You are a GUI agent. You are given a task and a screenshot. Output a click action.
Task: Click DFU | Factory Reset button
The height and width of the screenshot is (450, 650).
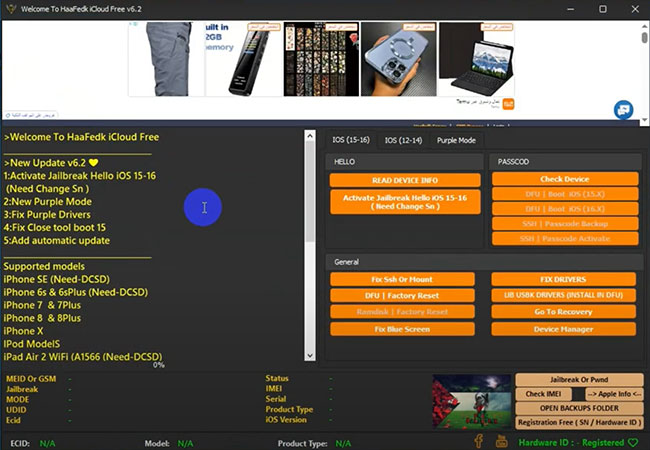pyautogui.click(x=402, y=295)
